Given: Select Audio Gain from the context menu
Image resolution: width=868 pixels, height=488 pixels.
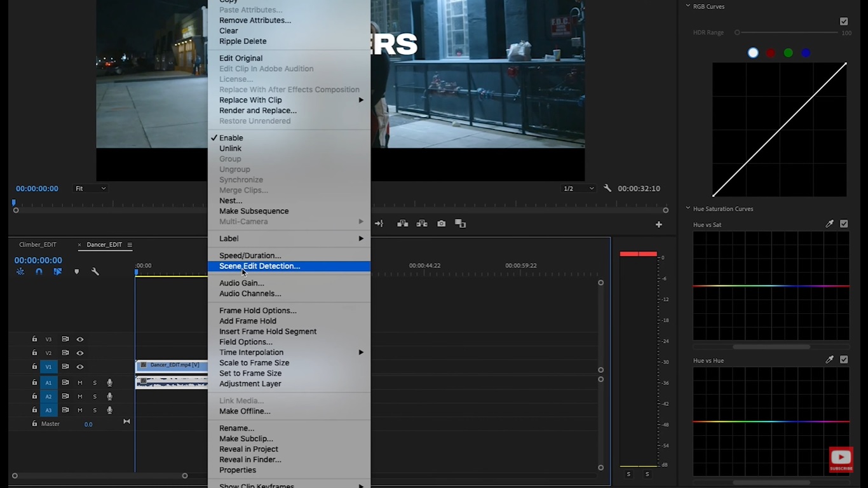Looking at the screenshot, I should (241, 283).
